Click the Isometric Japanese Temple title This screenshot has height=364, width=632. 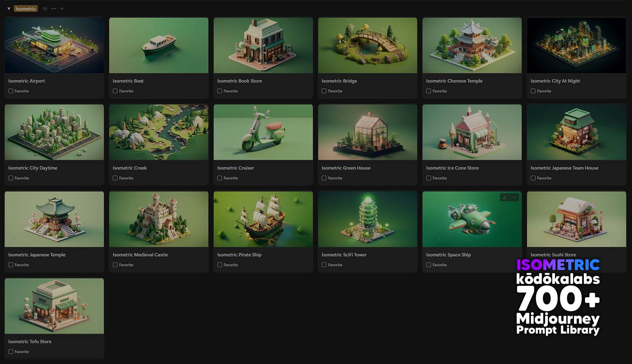point(37,255)
